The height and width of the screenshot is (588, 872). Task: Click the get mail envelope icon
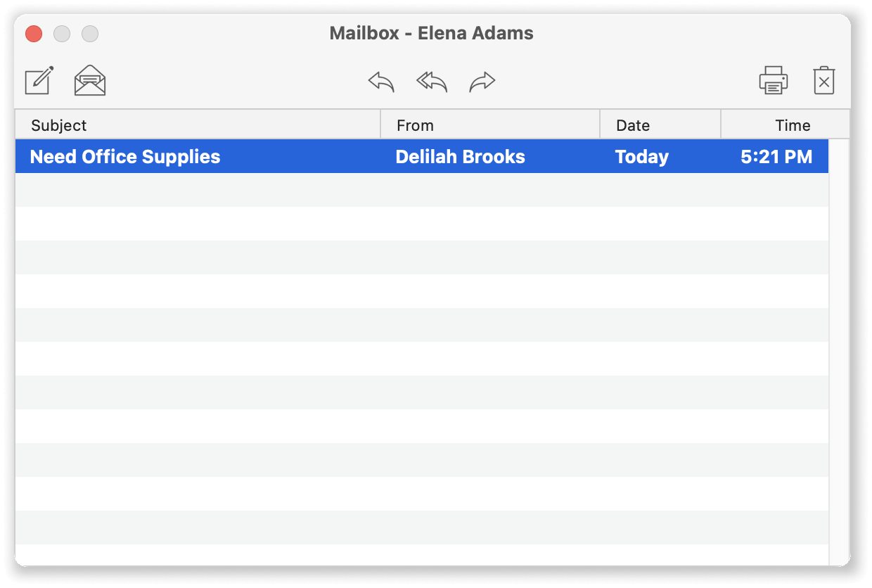tap(90, 80)
